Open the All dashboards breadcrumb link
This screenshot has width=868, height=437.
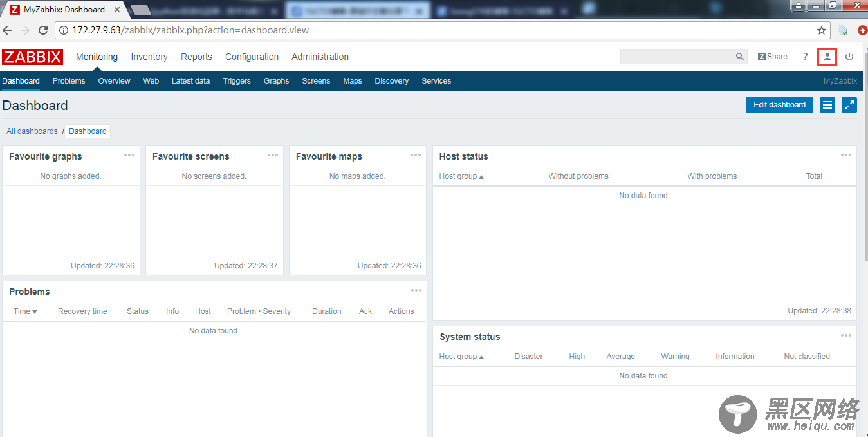(x=32, y=131)
